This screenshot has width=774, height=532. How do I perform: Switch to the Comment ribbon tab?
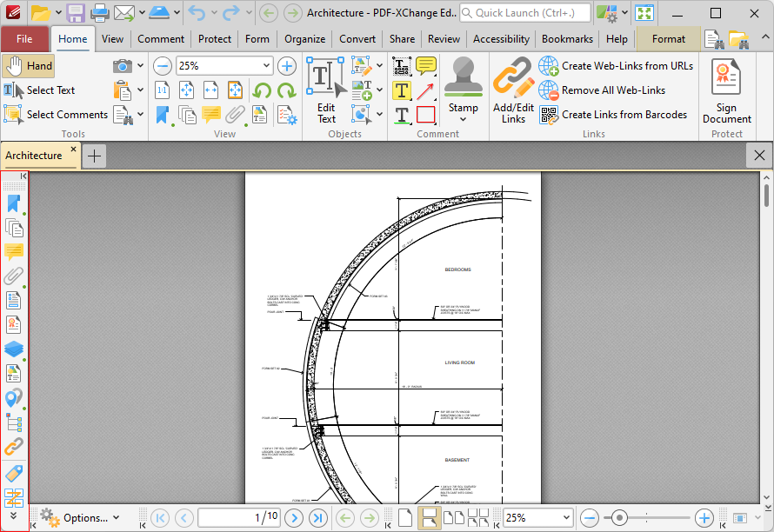[x=161, y=38]
